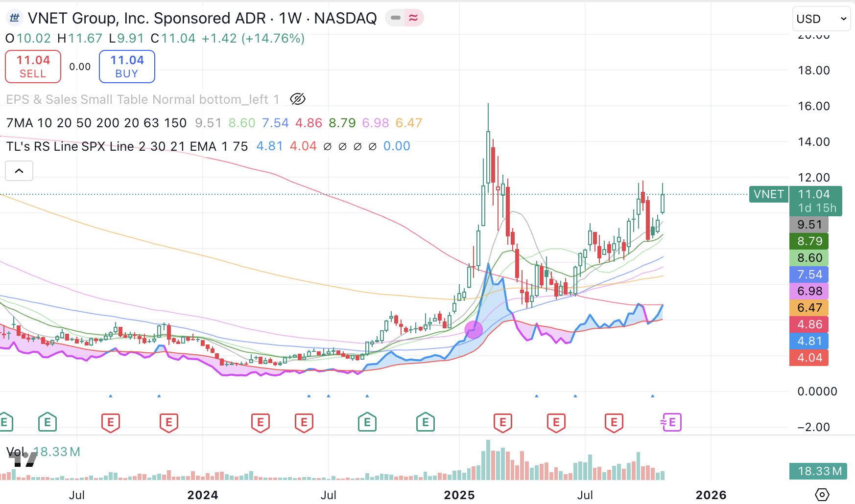
Task: Select the TL's RS Line indicator legend title
Action: click(x=127, y=146)
